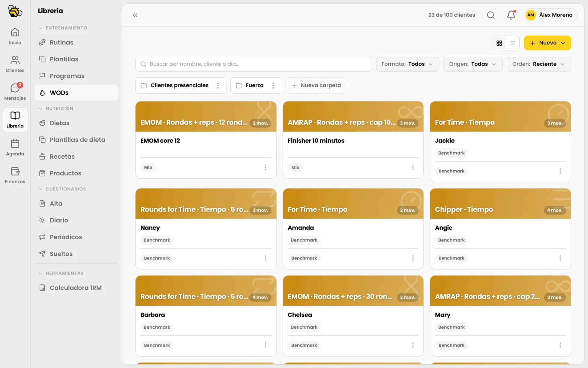Click the 23 de 100 clientes counter
588x368 pixels.
451,15
